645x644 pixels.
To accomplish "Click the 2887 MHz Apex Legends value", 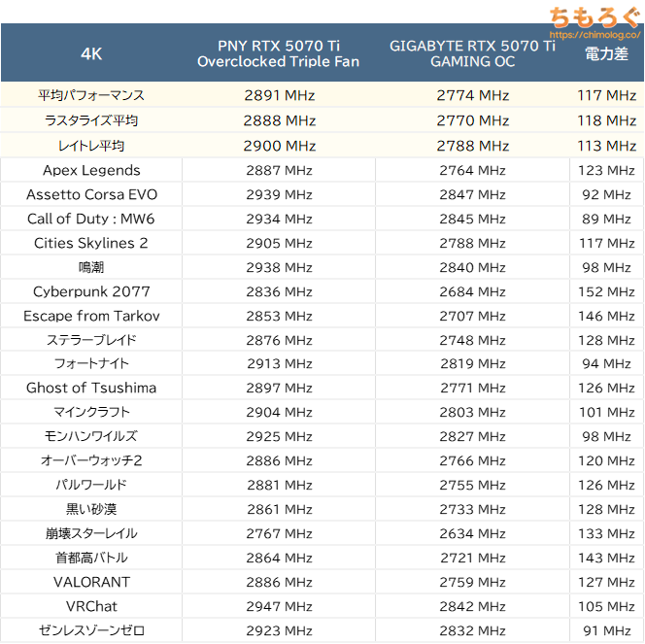I will point(280,170).
